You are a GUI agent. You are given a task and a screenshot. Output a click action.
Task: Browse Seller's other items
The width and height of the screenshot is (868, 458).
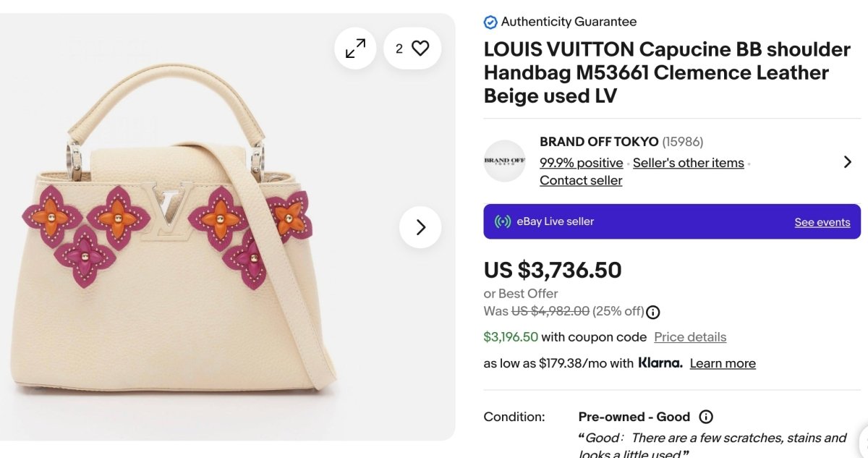[688, 163]
